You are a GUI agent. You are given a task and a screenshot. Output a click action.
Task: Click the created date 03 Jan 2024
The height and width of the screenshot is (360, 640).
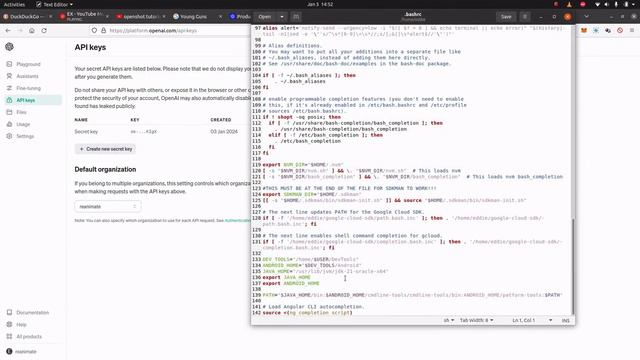click(x=224, y=132)
